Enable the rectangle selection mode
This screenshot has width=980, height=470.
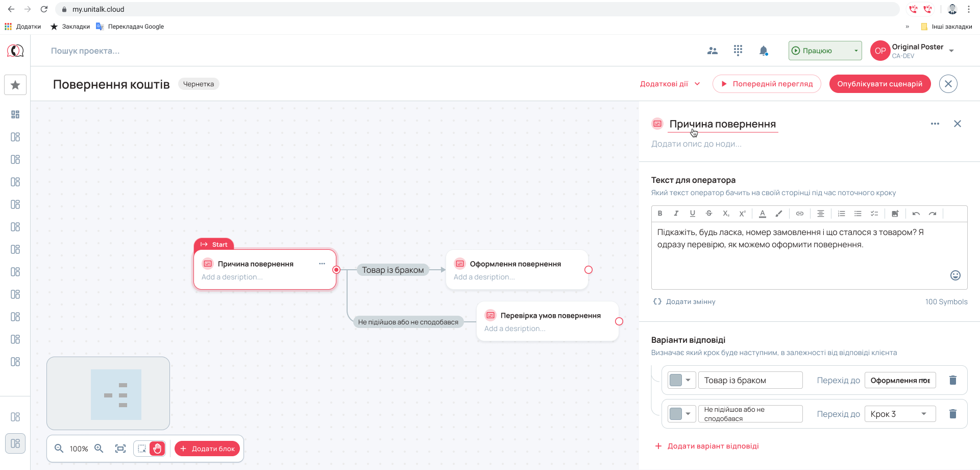tap(142, 449)
